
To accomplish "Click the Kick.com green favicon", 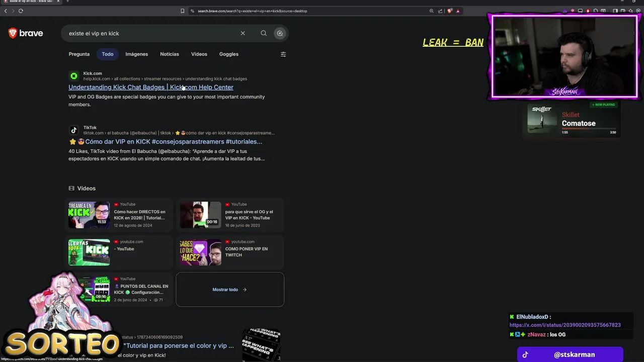I will click(x=74, y=76).
